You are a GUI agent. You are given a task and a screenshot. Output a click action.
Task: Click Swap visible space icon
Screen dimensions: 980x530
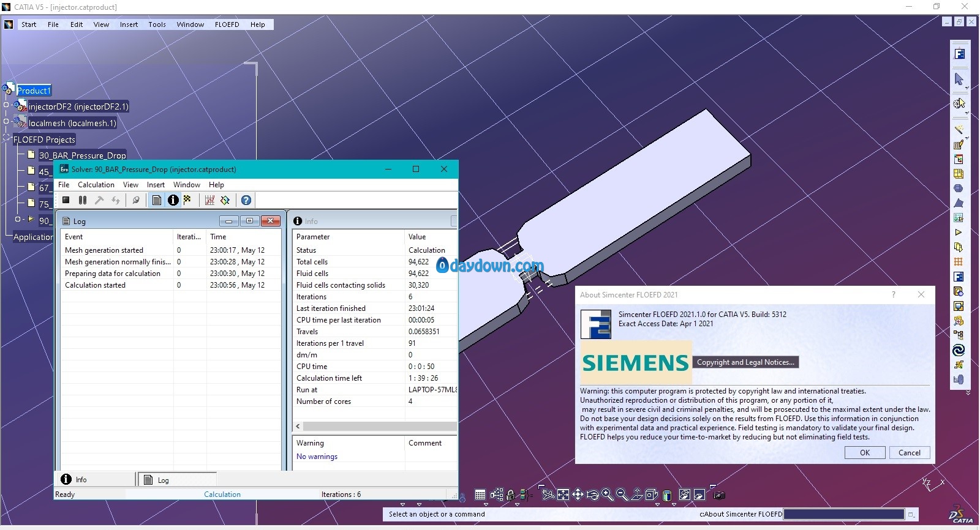click(699, 495)
